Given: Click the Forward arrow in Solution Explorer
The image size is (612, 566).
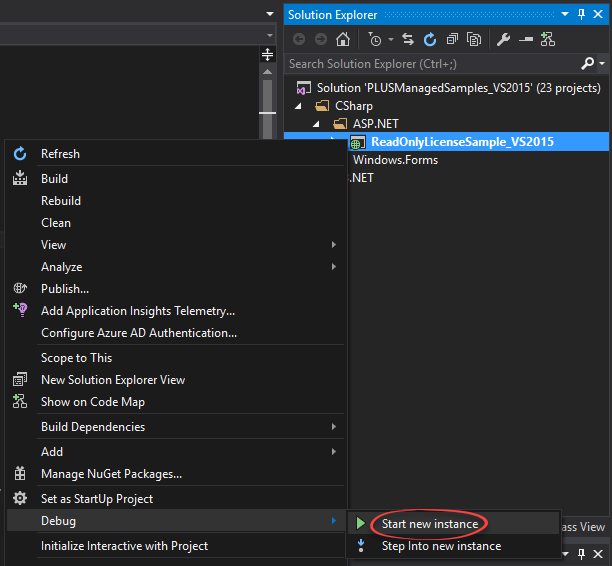Looking at the screenshot, I should point(321,39).
